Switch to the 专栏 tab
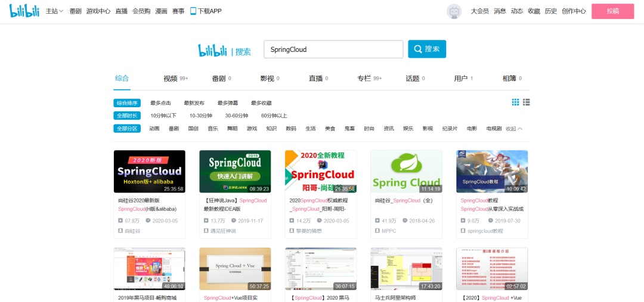The width and height of the screenshot is (644, 302). pyautogui.click(x=364, y=78)
